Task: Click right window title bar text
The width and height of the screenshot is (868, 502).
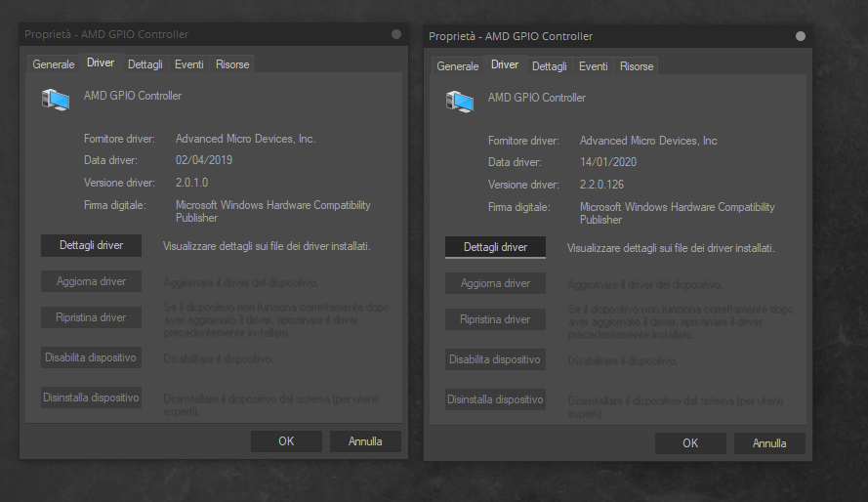Action: (511, 36)
